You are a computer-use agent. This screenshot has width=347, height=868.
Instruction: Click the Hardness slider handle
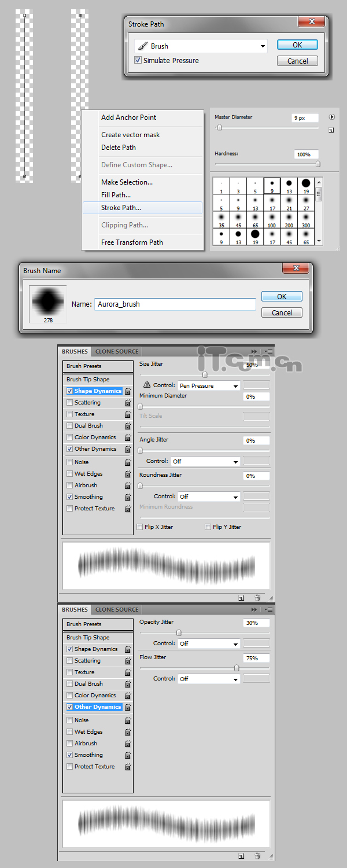pyautogui.click(x=318, y=164)
